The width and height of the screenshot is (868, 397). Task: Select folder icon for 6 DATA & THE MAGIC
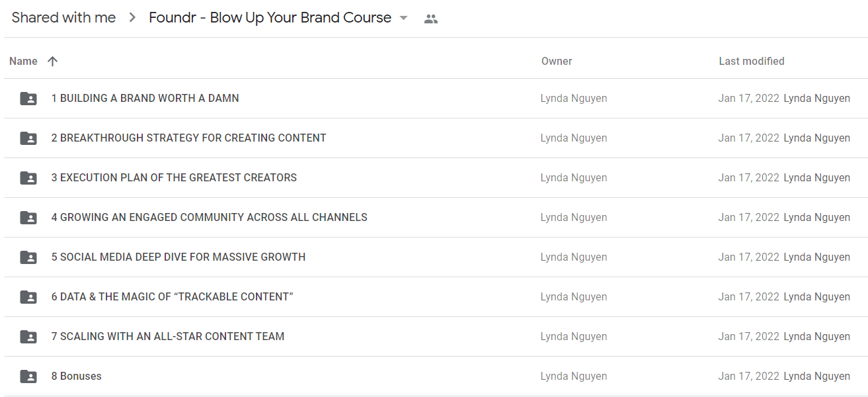[28, 297]
